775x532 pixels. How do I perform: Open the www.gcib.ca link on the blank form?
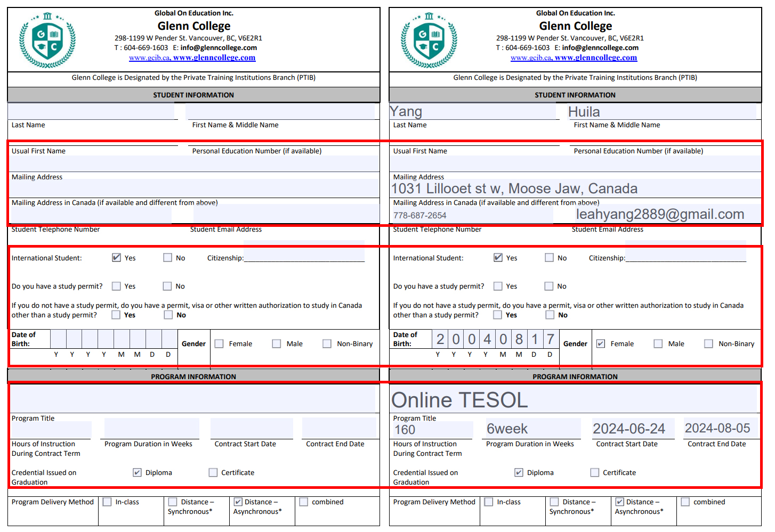(x=150, y=58)
